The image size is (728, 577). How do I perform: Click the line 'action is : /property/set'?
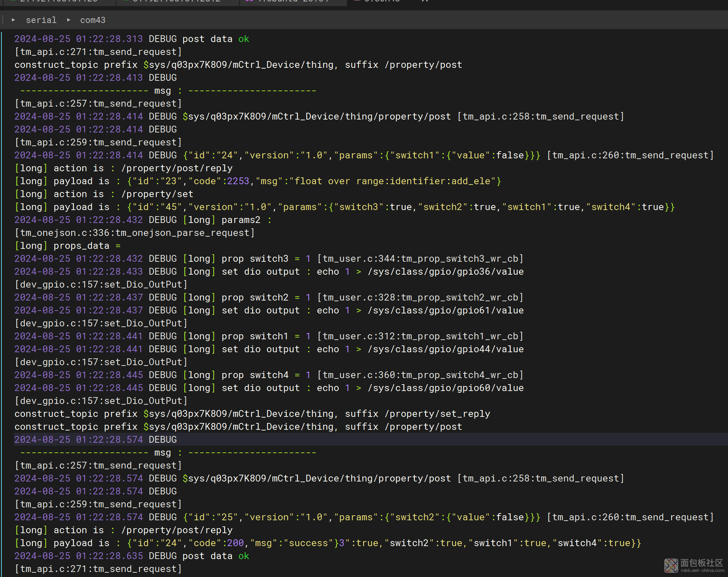[104, 194]
